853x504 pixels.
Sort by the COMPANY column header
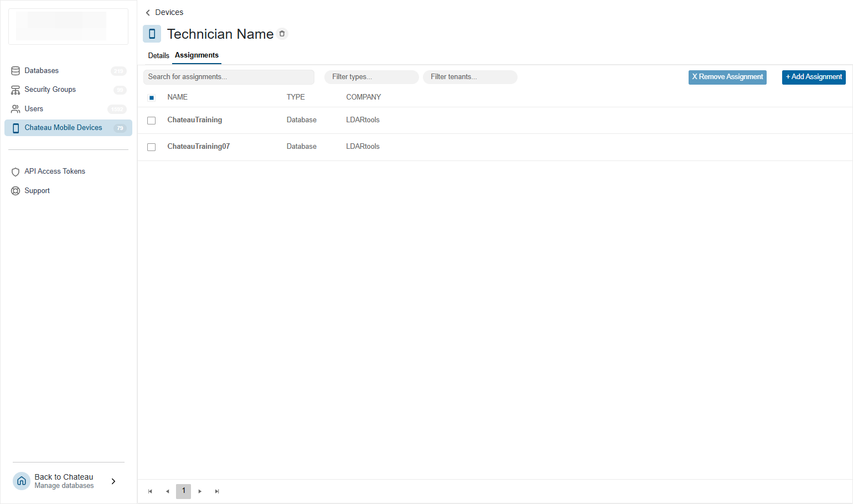click(364, 97)
